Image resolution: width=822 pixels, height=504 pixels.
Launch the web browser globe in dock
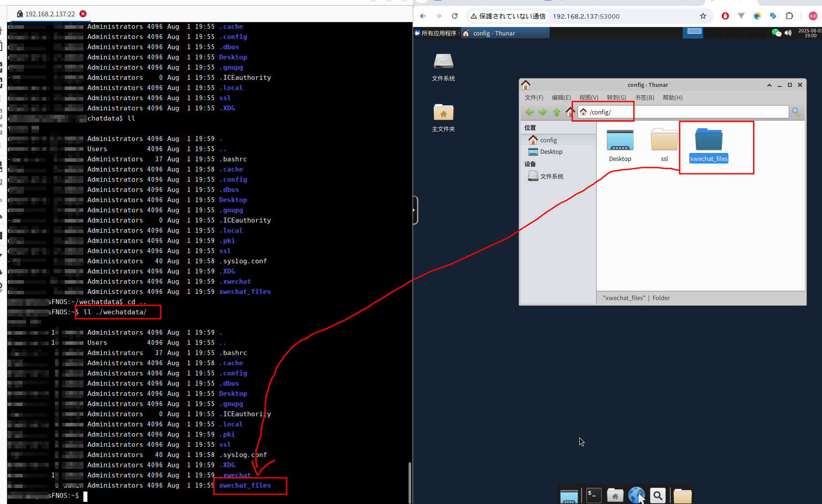(636, 495)
